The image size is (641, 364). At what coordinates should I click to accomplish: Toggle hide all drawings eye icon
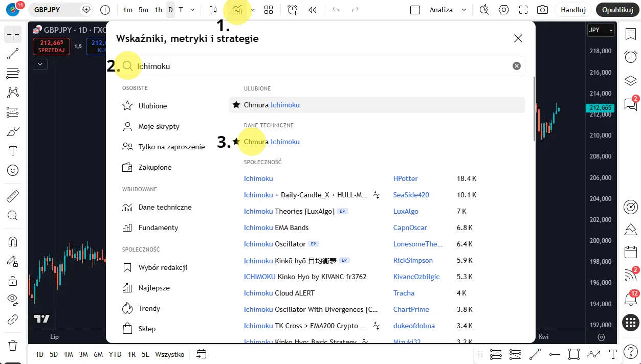click(13, 299)
